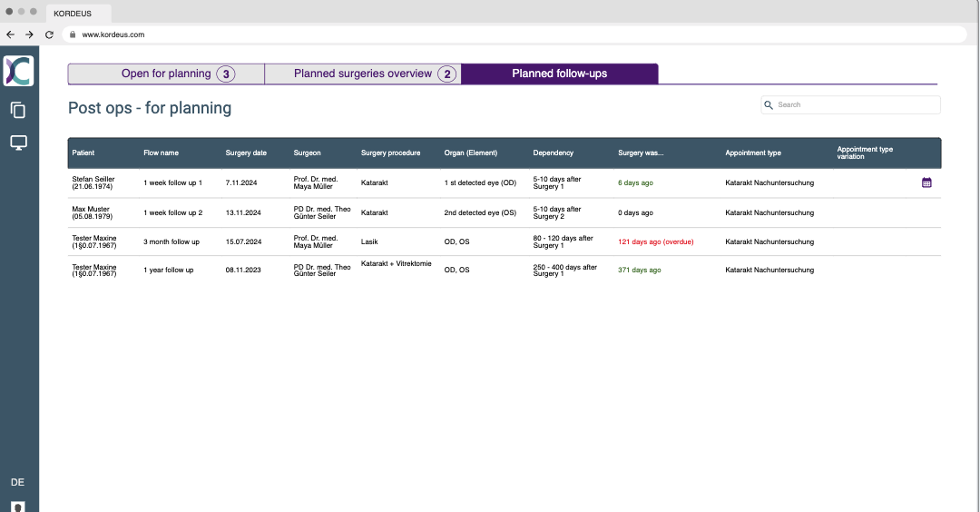Open the monitor screen sidebar icon
980x512 pixels.
(18, 143)
